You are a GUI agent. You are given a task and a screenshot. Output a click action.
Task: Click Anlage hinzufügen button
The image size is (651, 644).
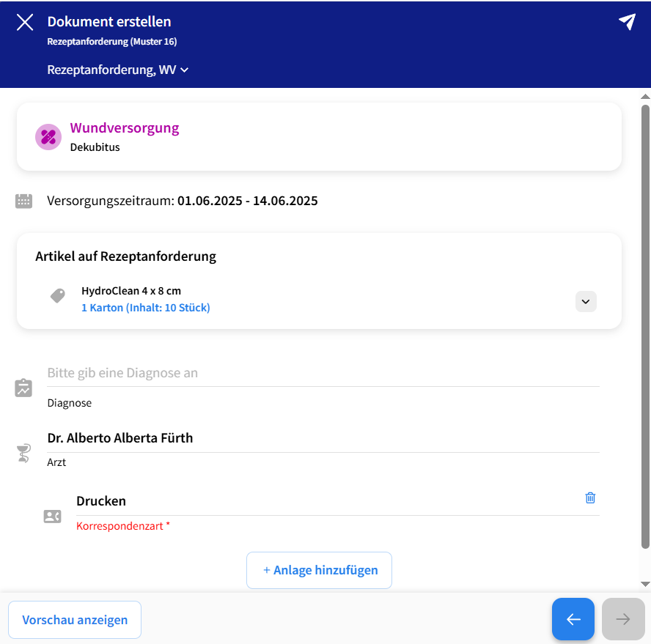pos(319,570)
